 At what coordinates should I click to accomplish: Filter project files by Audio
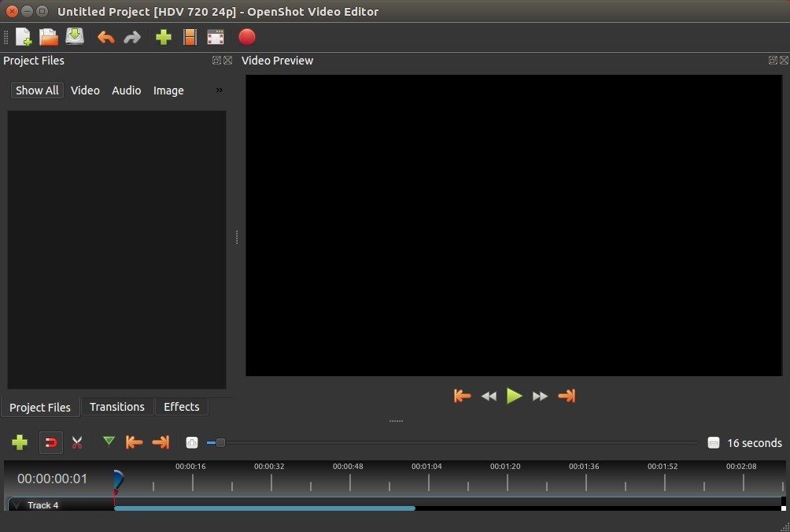(127, 91)
